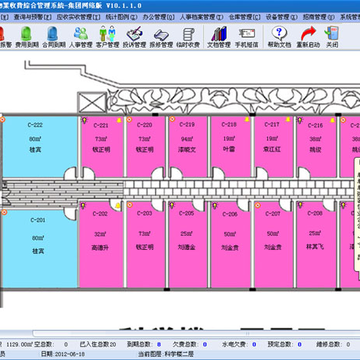Click the lightbulb icon in room C-216
Image resolution: width=360 pixels, height=360 pixels.
pyautogui.click(x=300, y=119)
